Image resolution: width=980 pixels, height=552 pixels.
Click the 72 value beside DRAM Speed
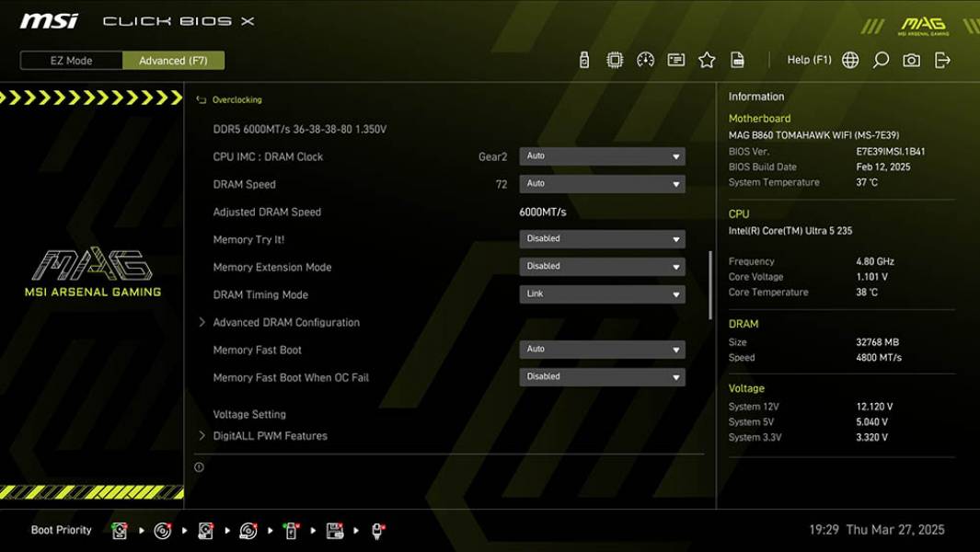tap(502, 184)
